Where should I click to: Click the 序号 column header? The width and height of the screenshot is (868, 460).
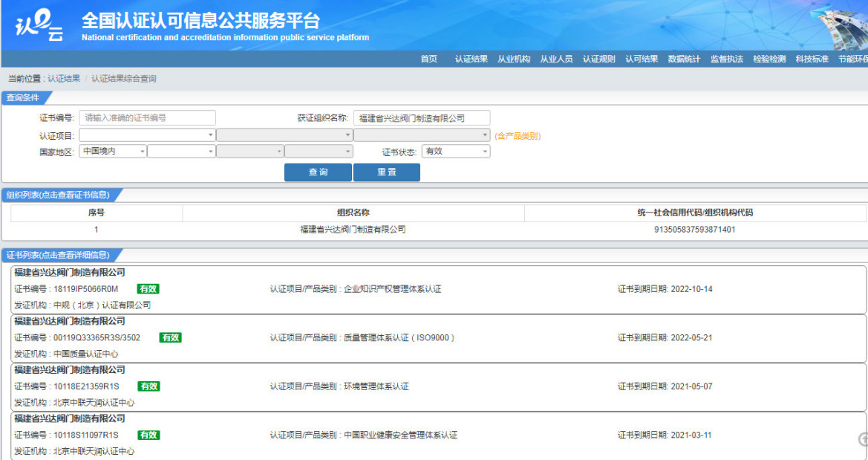[97, 213]
